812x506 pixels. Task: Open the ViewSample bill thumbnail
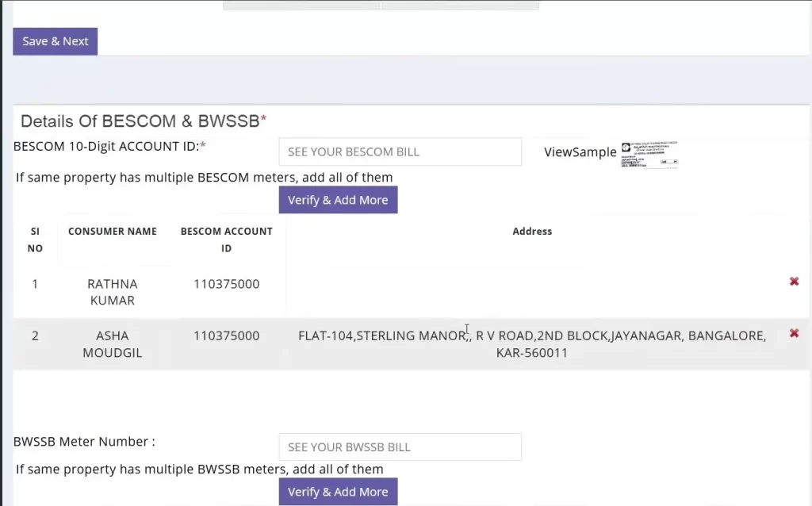coord(649,154)
